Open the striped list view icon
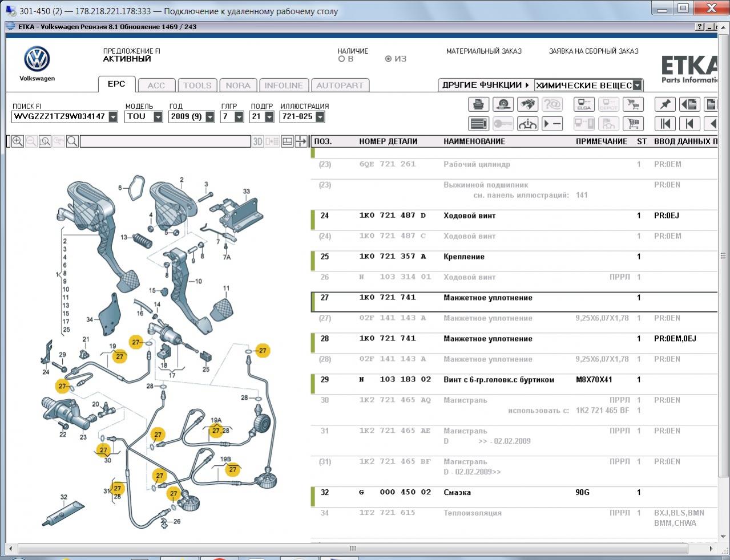 click(479, 123)
